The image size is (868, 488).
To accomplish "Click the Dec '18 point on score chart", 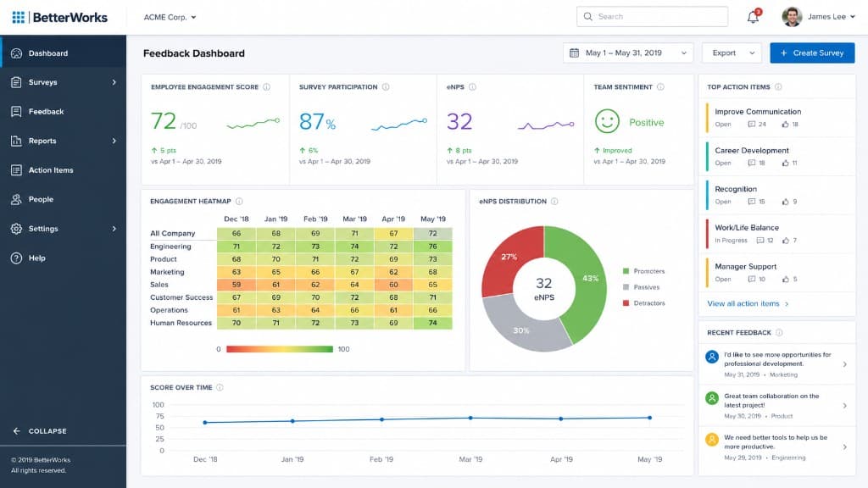I will click(205, 422).
